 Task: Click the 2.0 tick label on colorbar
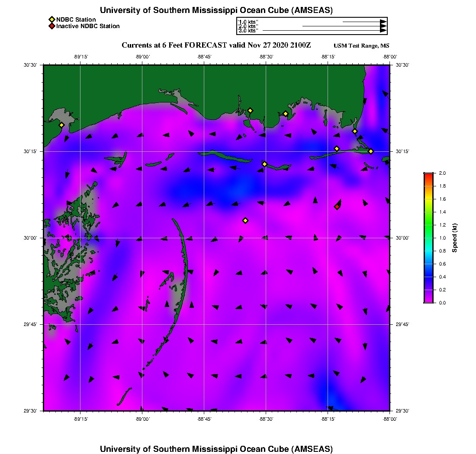pos(443,173)
